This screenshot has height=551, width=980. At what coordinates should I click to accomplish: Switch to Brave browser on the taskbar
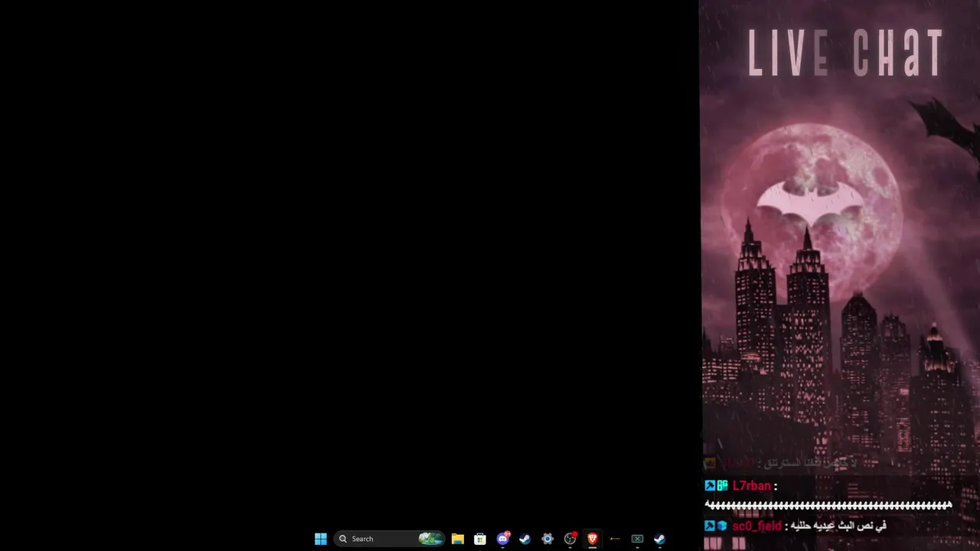point(593,539)
